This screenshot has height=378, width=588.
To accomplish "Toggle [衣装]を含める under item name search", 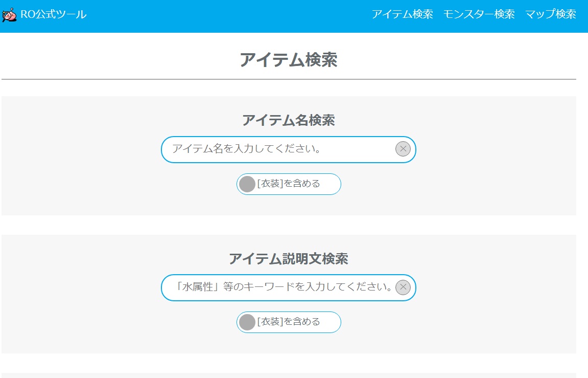I will point(288,184).
